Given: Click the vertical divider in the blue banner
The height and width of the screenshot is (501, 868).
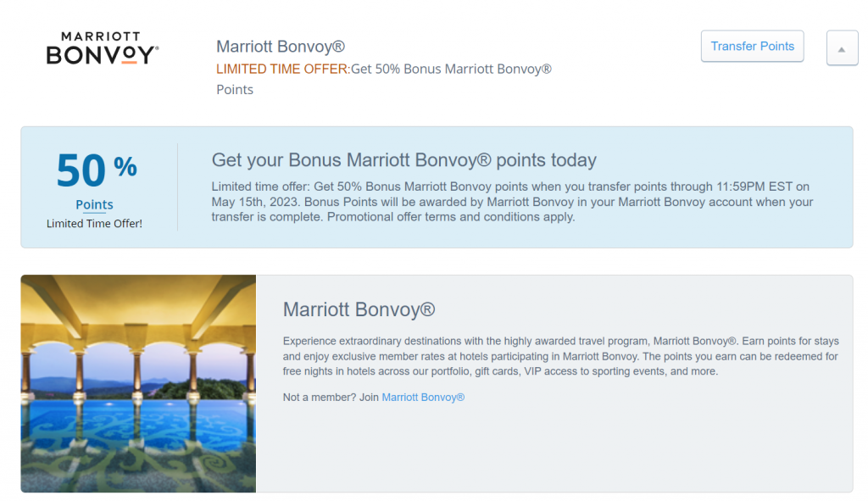Looking at the screenshot, I should click(177, 187).
